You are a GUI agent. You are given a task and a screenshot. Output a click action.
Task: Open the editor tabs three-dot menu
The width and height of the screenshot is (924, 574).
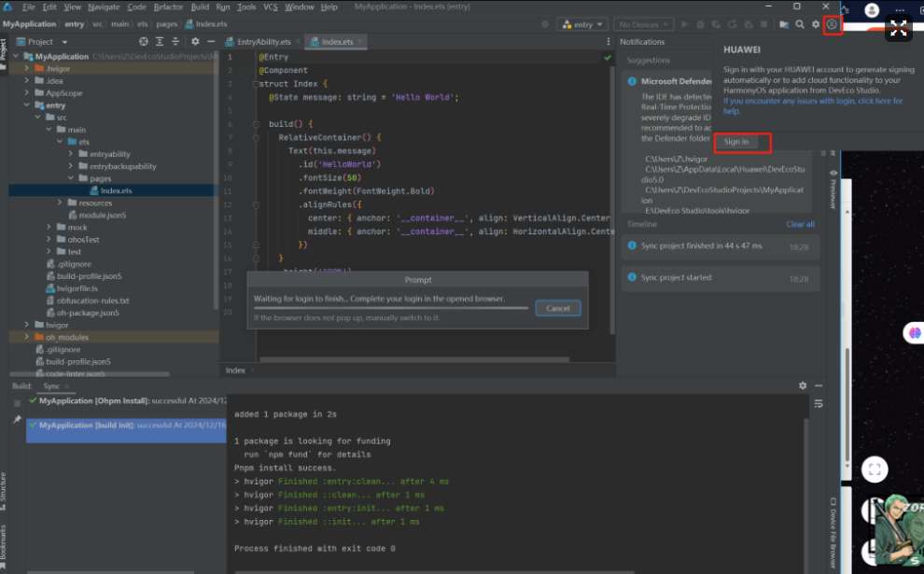point(609,42)
